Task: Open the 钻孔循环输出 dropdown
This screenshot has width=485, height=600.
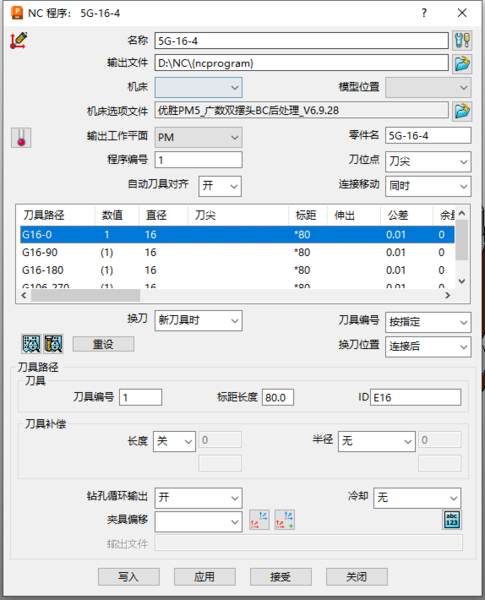Action: point(198,498)
